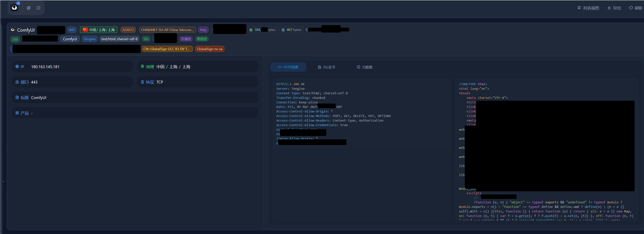The image size is (644, 234).
Task: Click the document icon beside 384 bytes
Action: pos(251,30)
